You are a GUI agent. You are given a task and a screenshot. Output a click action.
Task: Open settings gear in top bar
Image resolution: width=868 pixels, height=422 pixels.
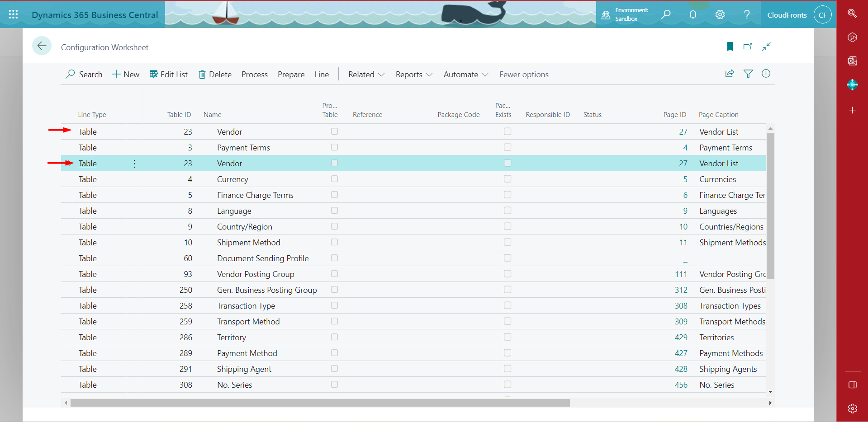[720, 14]
